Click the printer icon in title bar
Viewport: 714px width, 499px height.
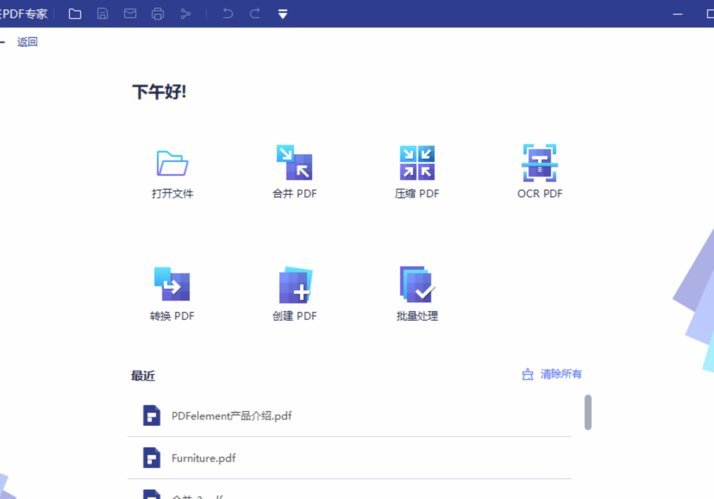pos(158,14)
